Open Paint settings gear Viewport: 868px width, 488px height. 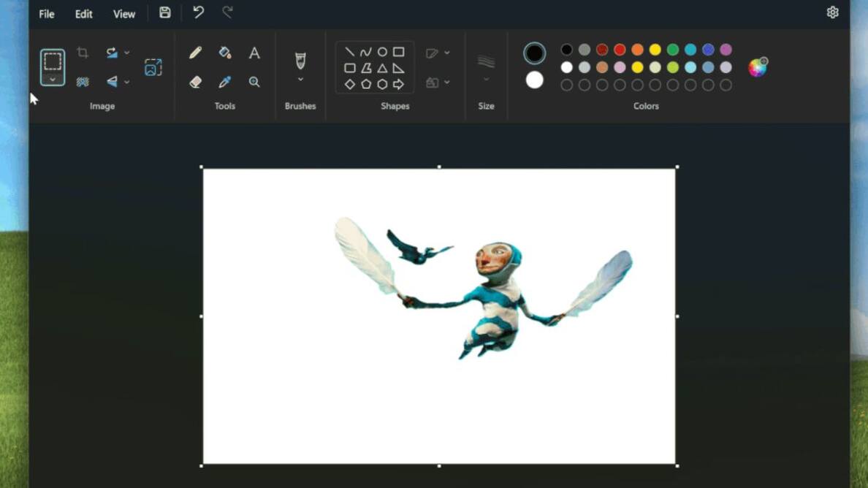(832, 12)
